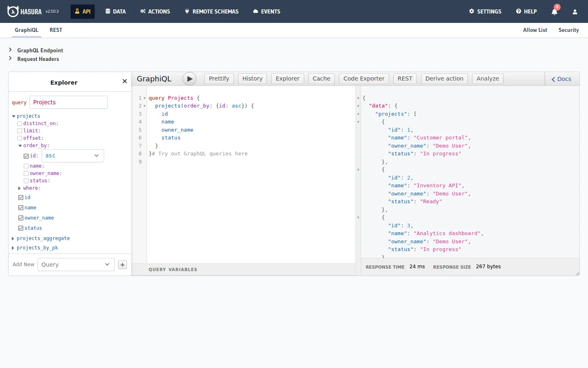
Task: Click the "Customer portal" value in the response
Action: pyautogui.click(x=441, y=138)
